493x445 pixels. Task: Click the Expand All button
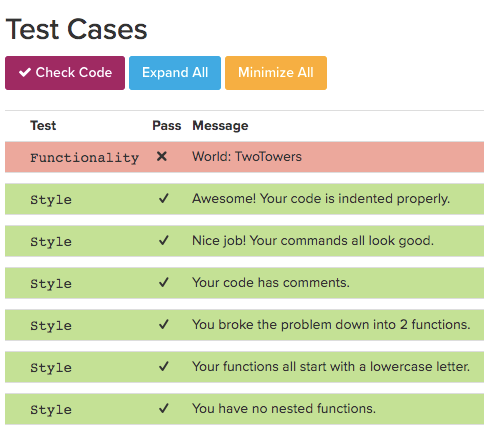click(x=175, y=73)
